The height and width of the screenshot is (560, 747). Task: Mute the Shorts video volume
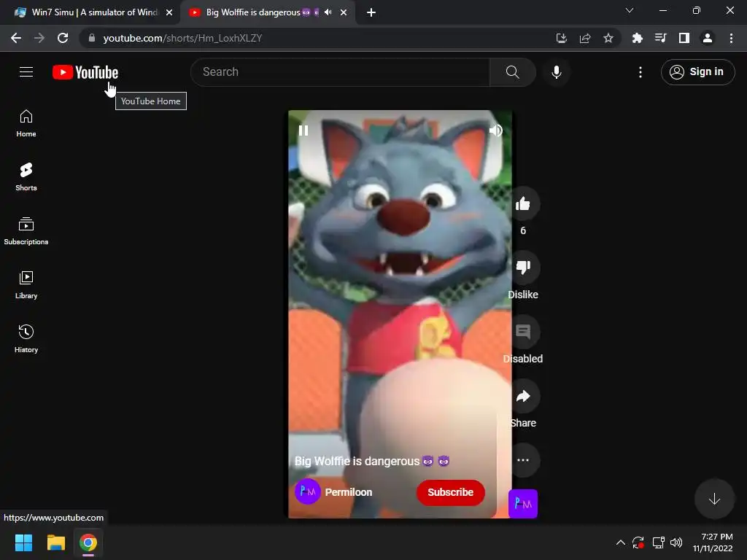point(495,131)
